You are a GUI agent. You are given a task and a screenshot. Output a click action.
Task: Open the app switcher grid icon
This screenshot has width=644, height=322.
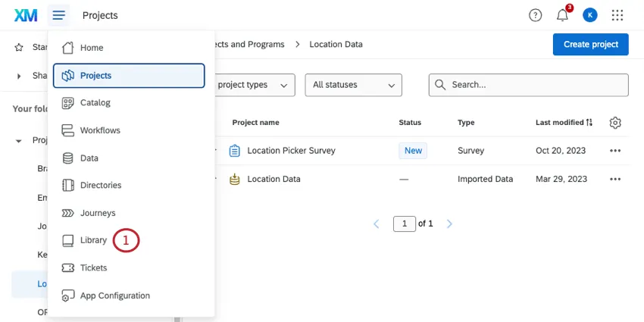coord(617,15)
